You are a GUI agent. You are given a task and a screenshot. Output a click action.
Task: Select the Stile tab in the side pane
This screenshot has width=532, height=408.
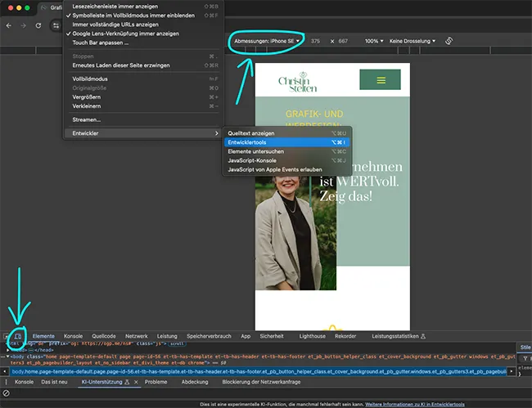[525, 347]
